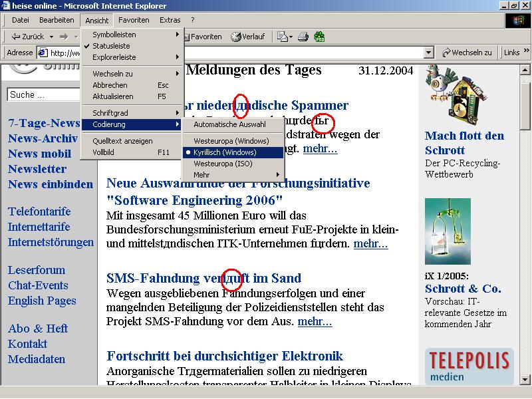This screenshot has height=399, width=532.
Task: Click the green ICQ PRO flower icon
Action: (319, 37)
